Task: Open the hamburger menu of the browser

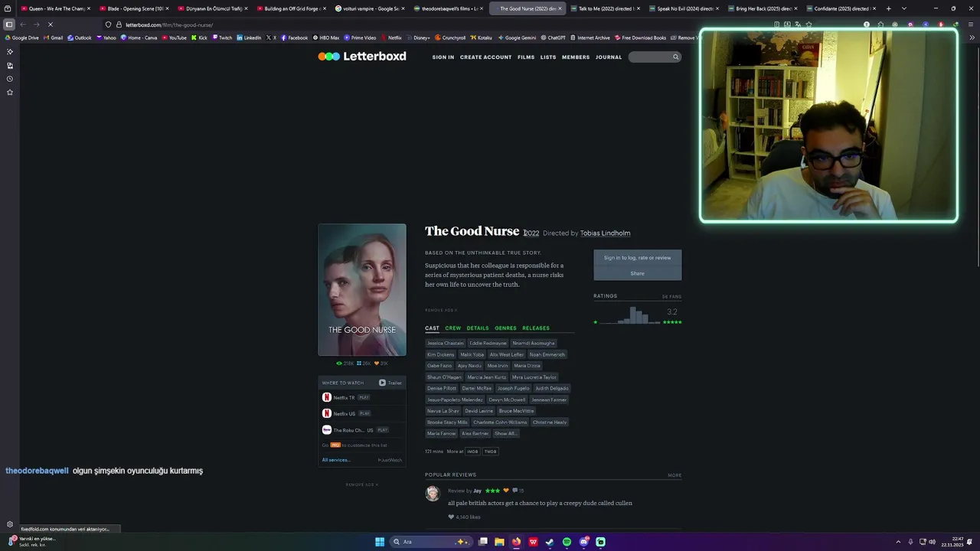Action: coord(970,24)
